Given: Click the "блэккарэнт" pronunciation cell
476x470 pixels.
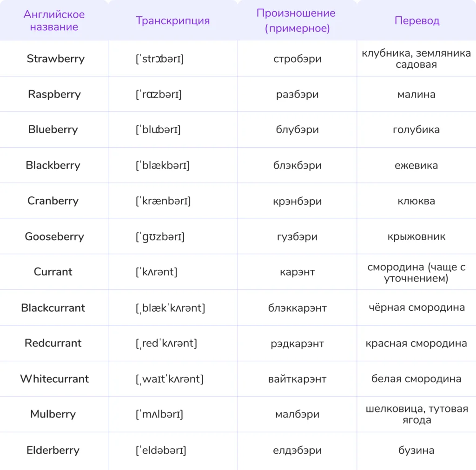Looking at the screenshot, I should (297, 308).
